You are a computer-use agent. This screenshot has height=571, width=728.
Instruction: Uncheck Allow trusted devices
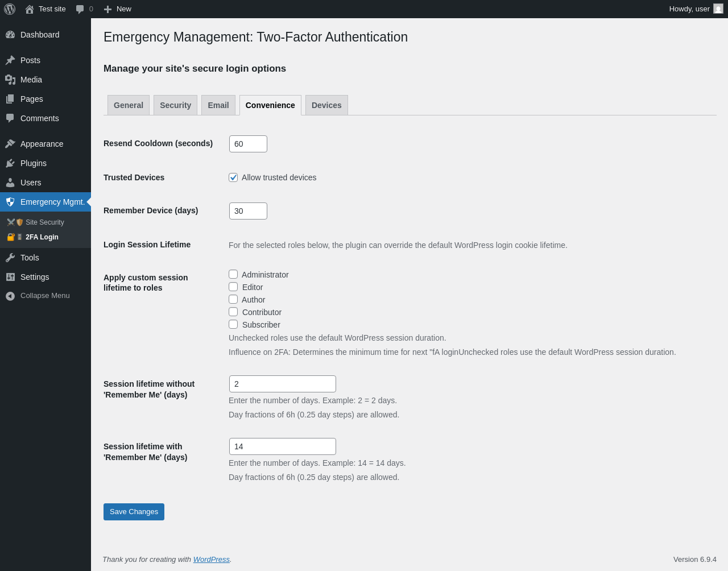point(233,177)
